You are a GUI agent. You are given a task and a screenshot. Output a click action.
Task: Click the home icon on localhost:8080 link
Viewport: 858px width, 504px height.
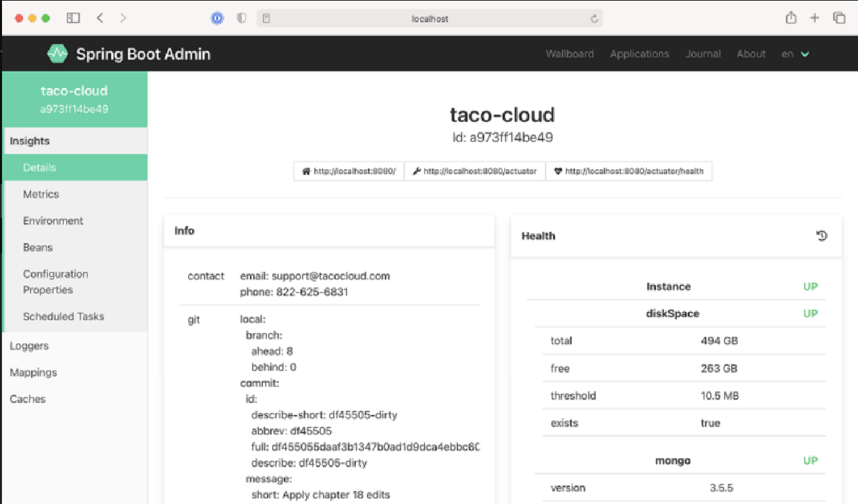click(x=306, y=171)
